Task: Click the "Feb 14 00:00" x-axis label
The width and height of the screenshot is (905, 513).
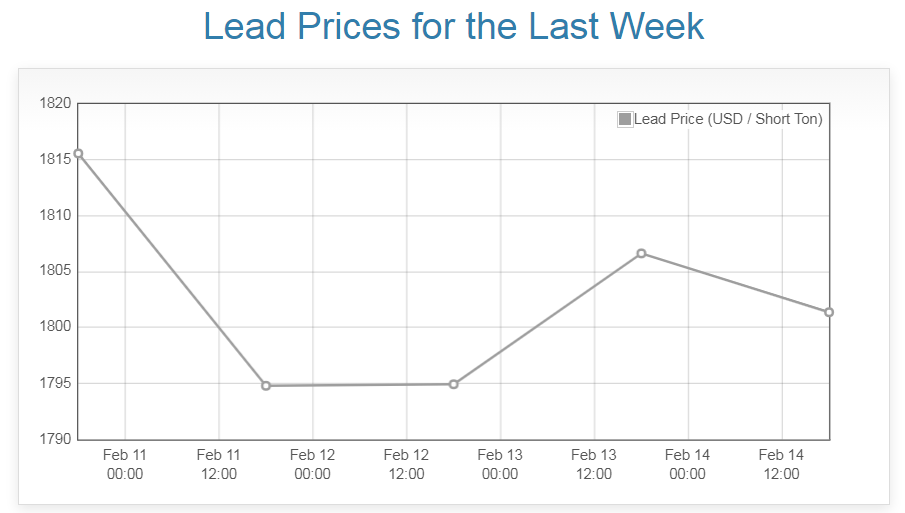Action: (688, 464)
